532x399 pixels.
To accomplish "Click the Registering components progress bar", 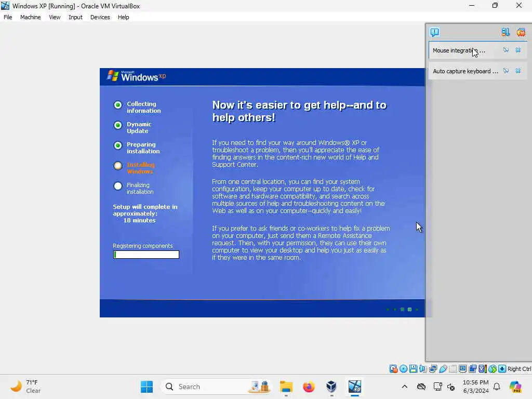I will click(146, 255).
